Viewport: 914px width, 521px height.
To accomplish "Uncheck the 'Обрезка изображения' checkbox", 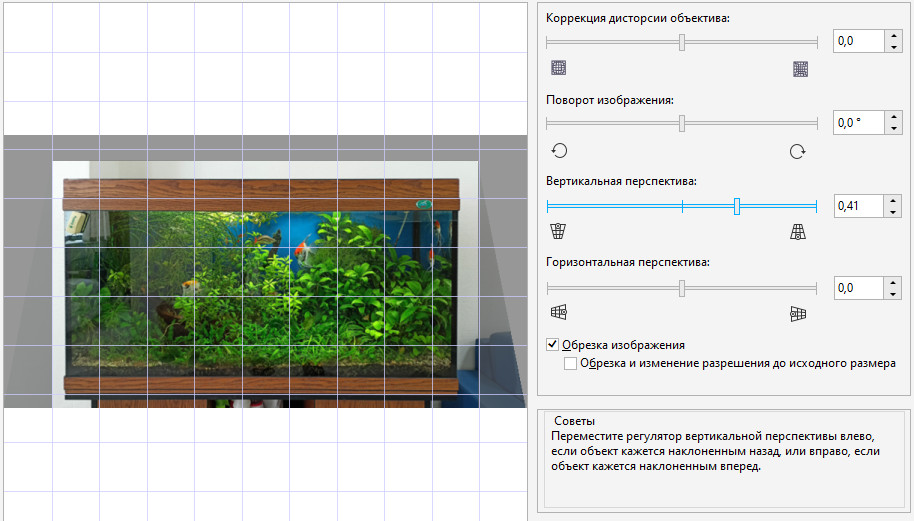I will coord(553,345).
